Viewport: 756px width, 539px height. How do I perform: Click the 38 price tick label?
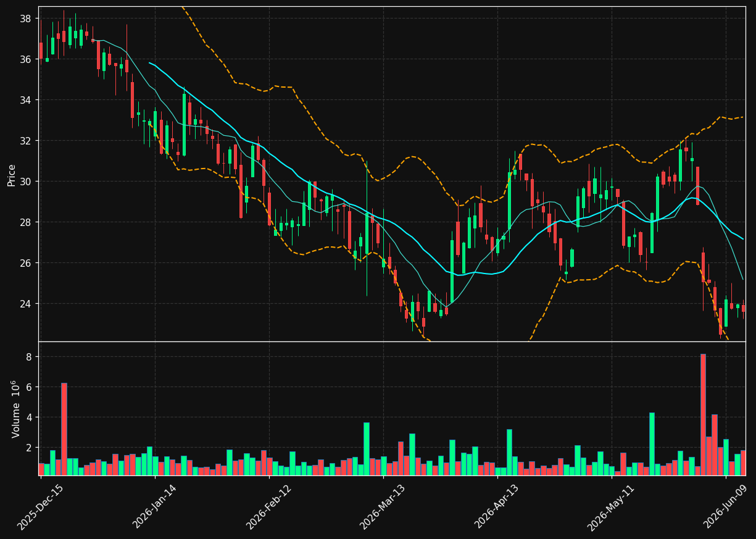[25, 19]
